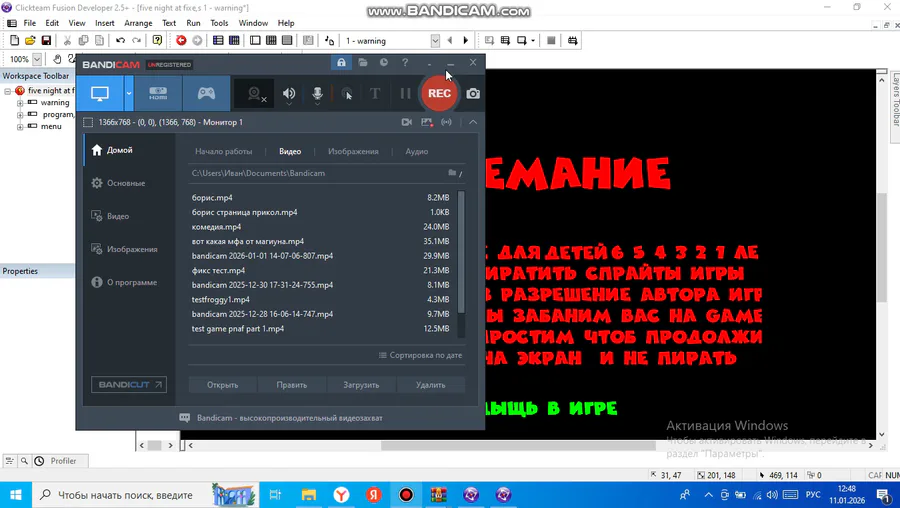The image size is (900, 508).
Task: Open screen mode dropdown arrow in Bandicam
Action: point(129,94)
